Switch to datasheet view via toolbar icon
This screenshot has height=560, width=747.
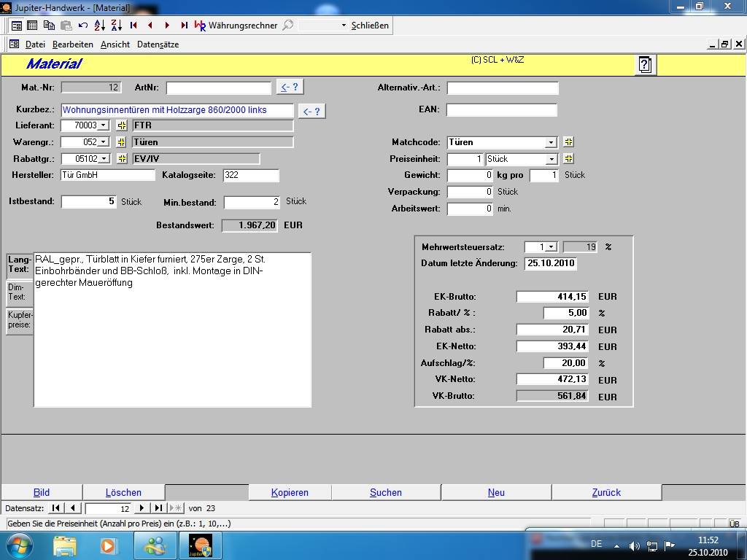click(x=32, y=25)
